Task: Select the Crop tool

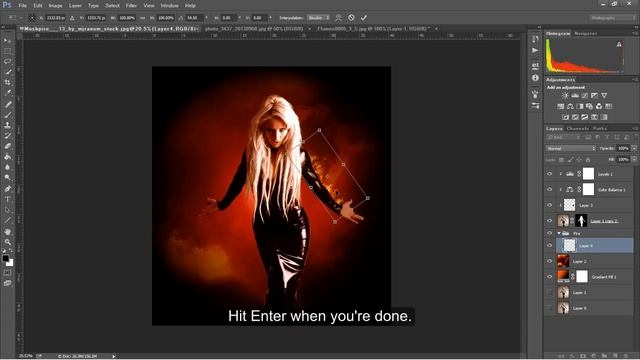Action: click(x=7, y=82)
